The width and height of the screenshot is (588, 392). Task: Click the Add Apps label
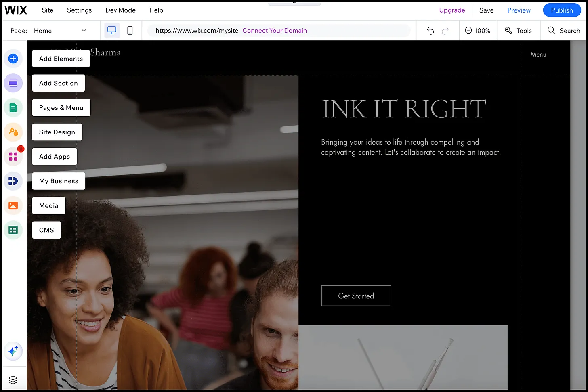[x=55, y=157]
